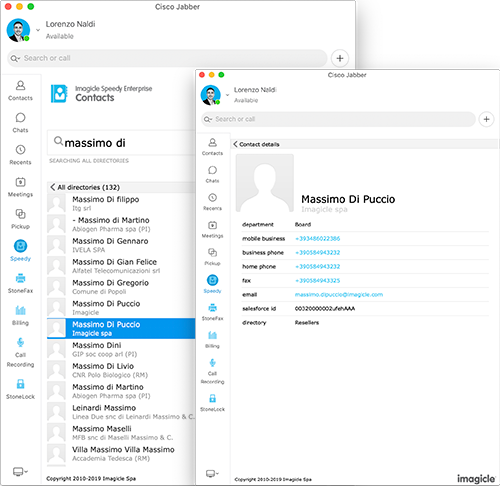Screen dimensions: 500x486
Task: Click plus button in back window
Action: (x=340, y=58)
